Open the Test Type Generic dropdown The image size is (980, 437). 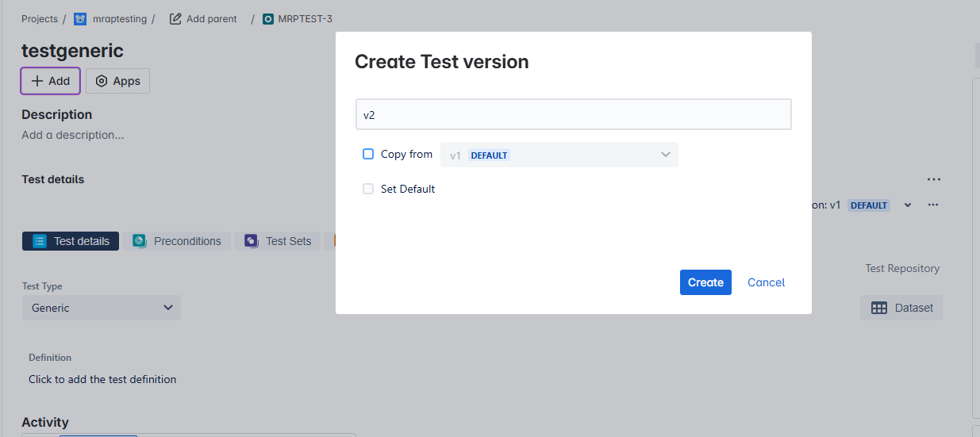[102, 308]
